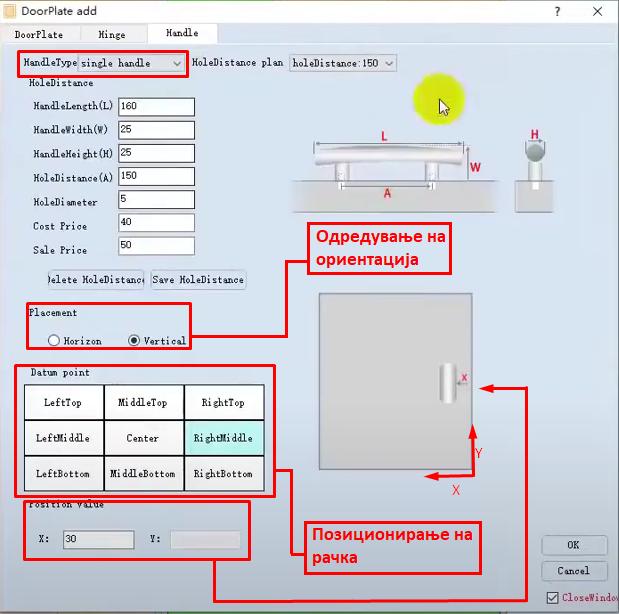Click the handle length diagram image
This screenshot has height=614, width=619.
(x=394, y=172)
